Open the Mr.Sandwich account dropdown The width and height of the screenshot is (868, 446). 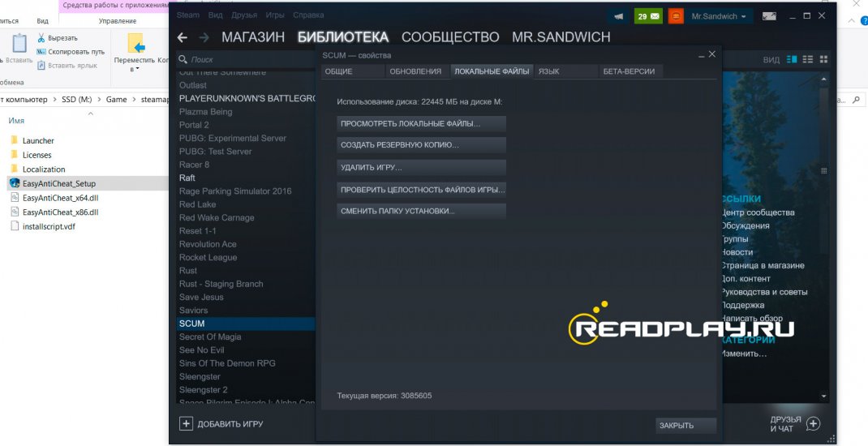(719, 16)
